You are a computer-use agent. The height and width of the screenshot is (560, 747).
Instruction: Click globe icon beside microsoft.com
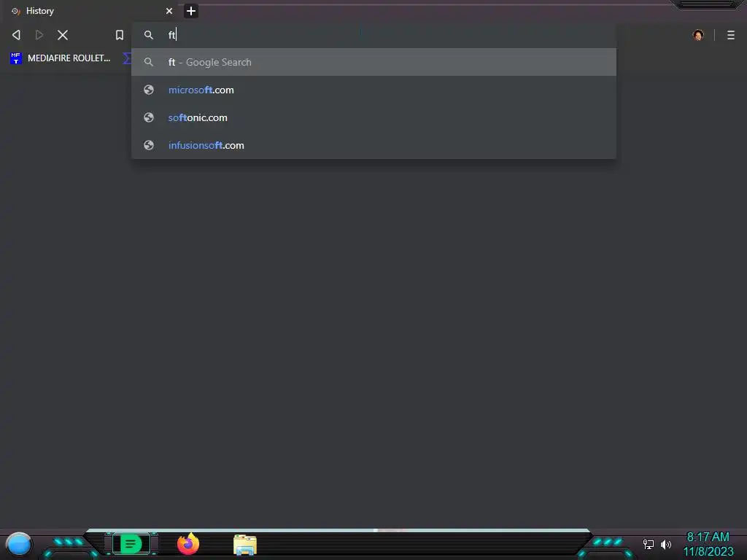pos(149,90)
